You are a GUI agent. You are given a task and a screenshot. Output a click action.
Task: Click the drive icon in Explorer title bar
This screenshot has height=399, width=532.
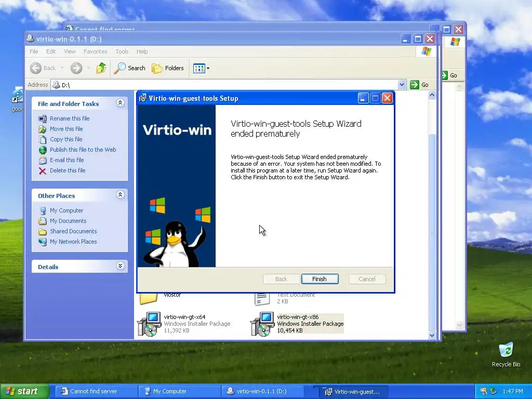(x=30, y=38)
